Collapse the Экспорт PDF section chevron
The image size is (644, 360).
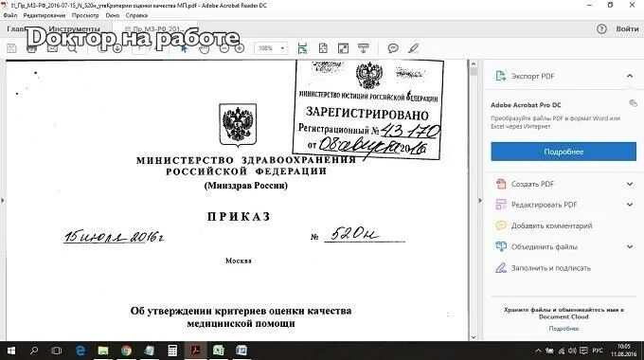pos(630,76)
